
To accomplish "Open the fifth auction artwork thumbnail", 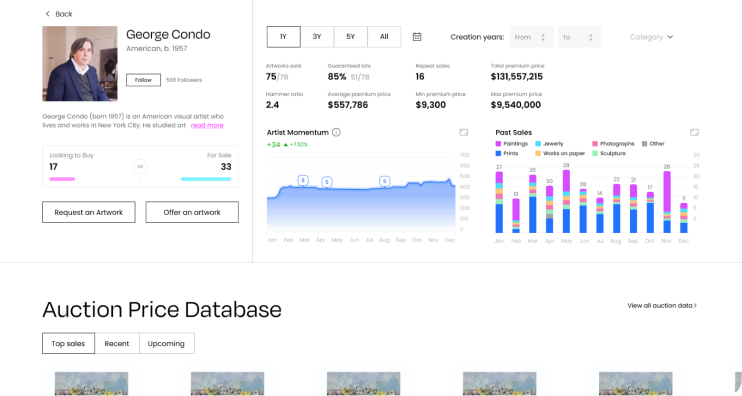I will [636, 384].
